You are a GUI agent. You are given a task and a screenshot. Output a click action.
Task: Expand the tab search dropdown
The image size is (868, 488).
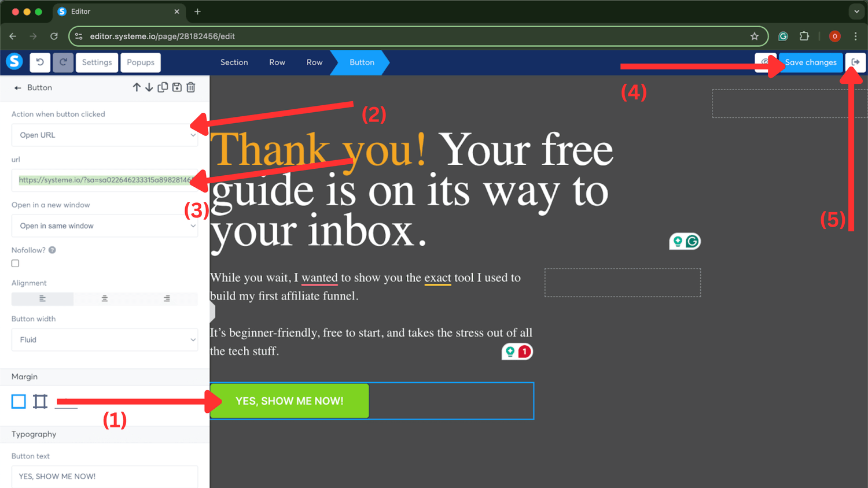click(x=856, y=12)
